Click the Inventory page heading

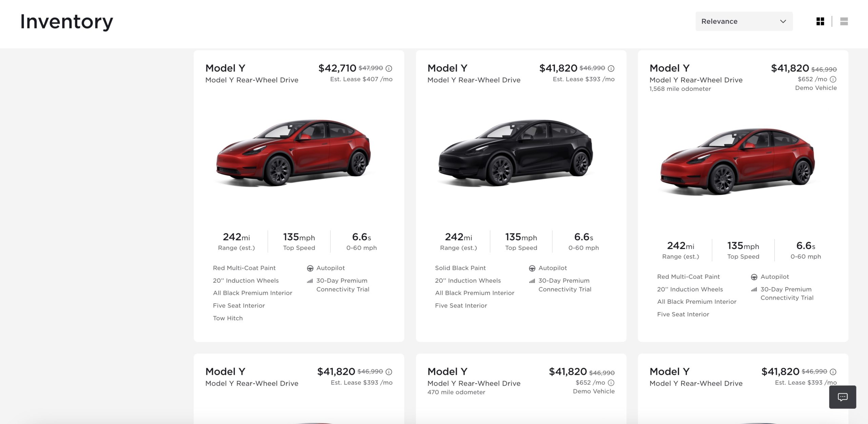point(66,22)
